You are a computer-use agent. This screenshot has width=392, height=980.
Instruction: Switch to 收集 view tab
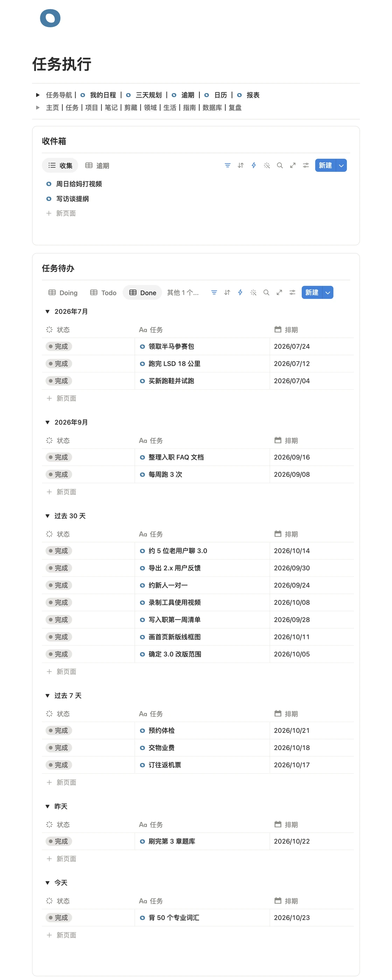[60, 165]
